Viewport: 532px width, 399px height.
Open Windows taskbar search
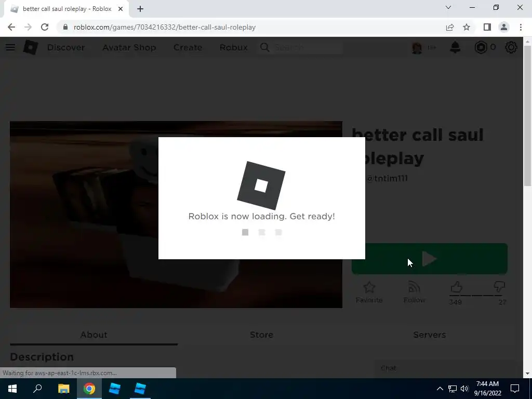tap(37, 389)
